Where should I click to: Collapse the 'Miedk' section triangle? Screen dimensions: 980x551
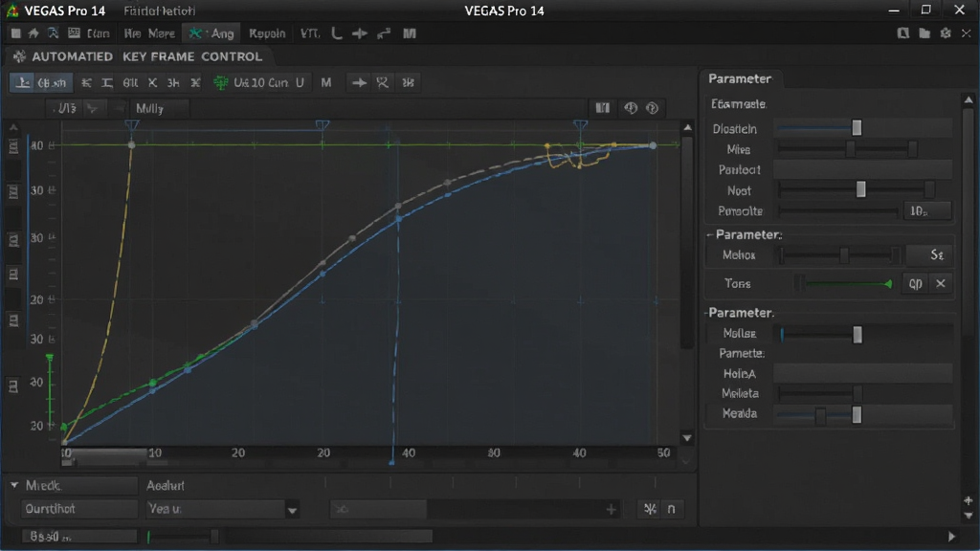(x=14, y=485)
